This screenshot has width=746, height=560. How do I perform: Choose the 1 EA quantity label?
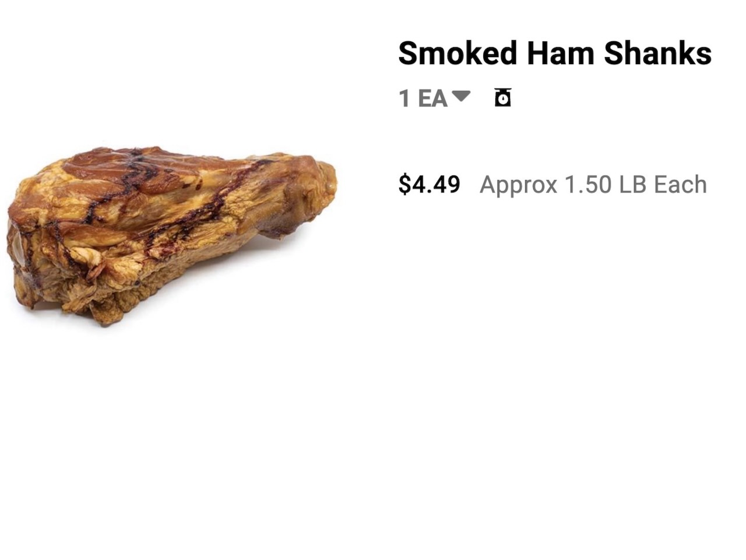pos(423,98)
